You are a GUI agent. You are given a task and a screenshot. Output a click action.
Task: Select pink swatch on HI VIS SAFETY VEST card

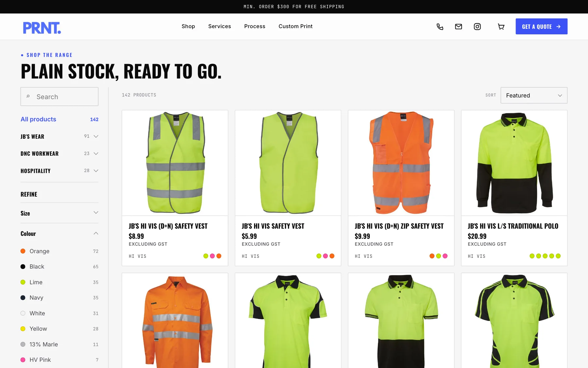point(325,256)
